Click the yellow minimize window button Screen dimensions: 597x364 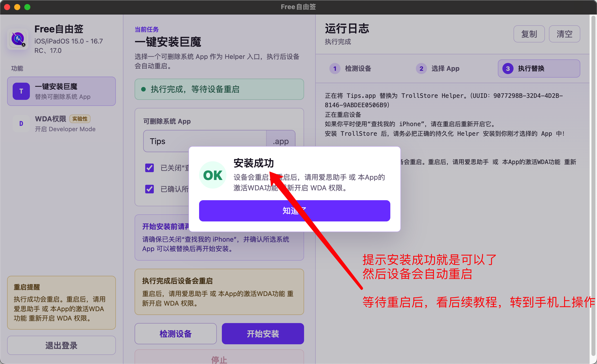pyautogui.click(x=17, y=7)
